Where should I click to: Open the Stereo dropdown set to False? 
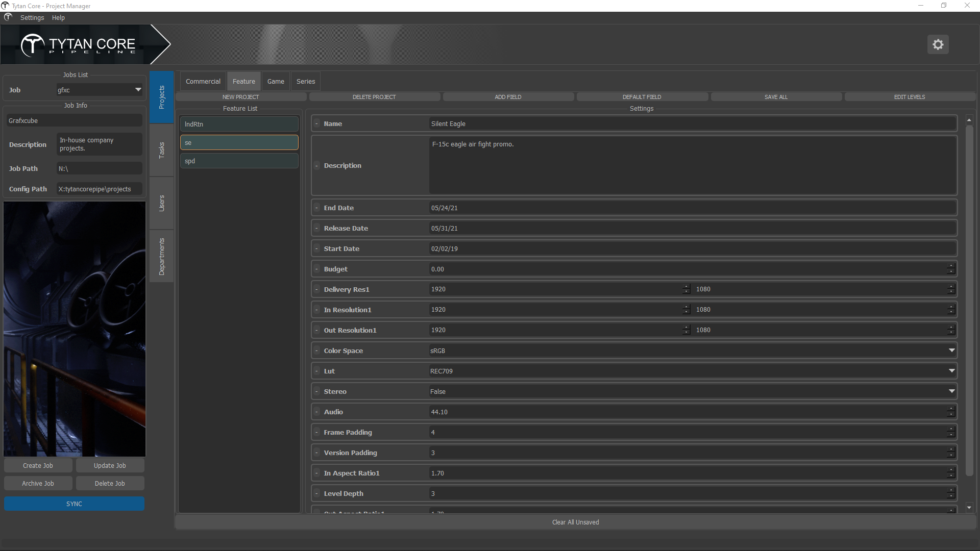tap(951, 391)
